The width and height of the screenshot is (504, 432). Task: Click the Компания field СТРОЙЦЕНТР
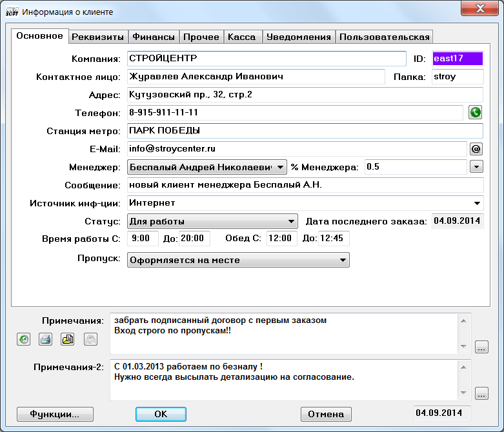tap(267, 59)
